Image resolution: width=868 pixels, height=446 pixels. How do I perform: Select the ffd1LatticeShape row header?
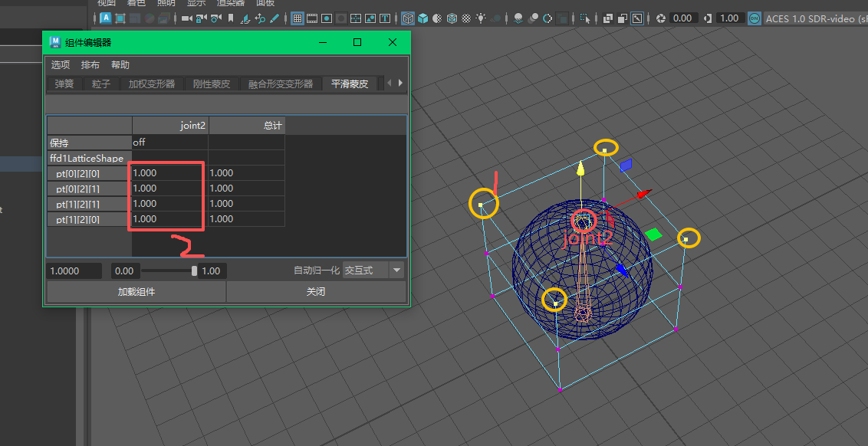point(89,158)
